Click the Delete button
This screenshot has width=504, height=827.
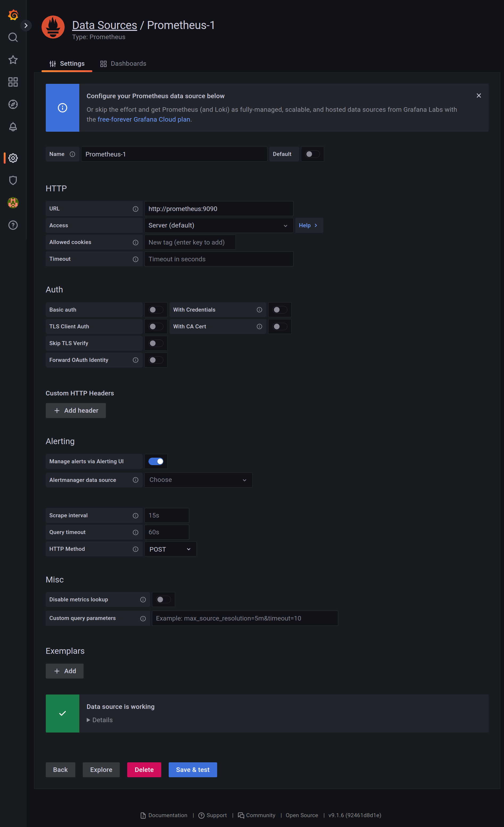(144, 770)
